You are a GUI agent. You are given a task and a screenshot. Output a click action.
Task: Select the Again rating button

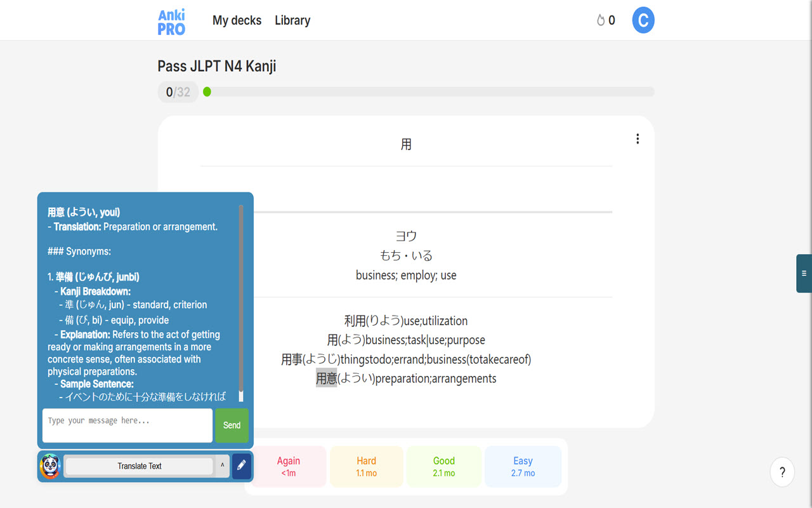pos(289,465)
